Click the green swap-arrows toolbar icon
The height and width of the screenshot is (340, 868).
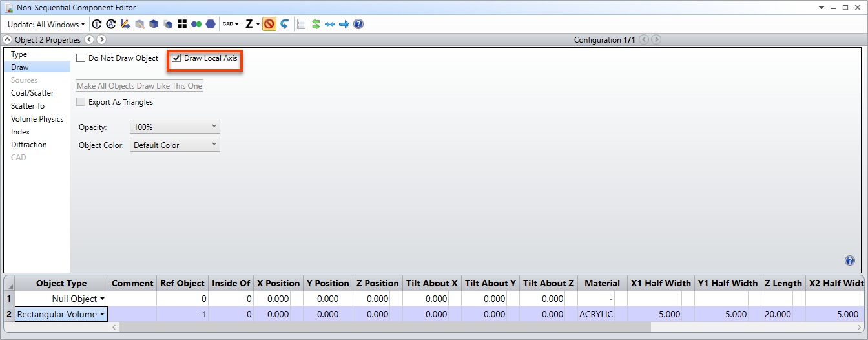(x=316, y=24)
